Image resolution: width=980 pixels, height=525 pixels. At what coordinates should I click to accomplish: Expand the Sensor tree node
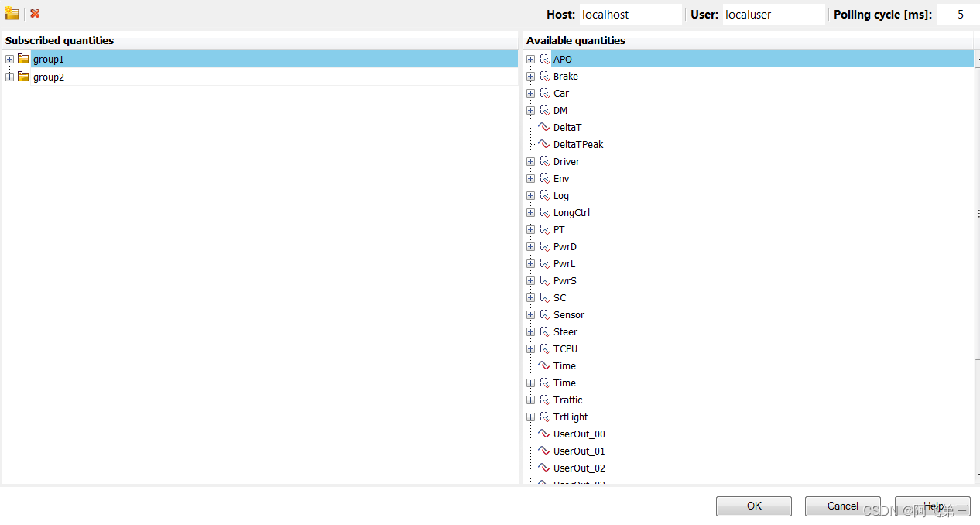pos(531,315)
